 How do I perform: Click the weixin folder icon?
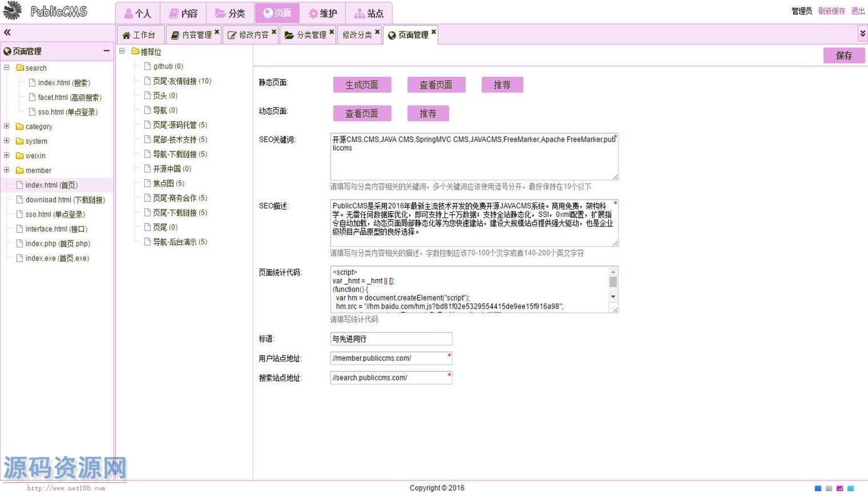pos(20,156)
